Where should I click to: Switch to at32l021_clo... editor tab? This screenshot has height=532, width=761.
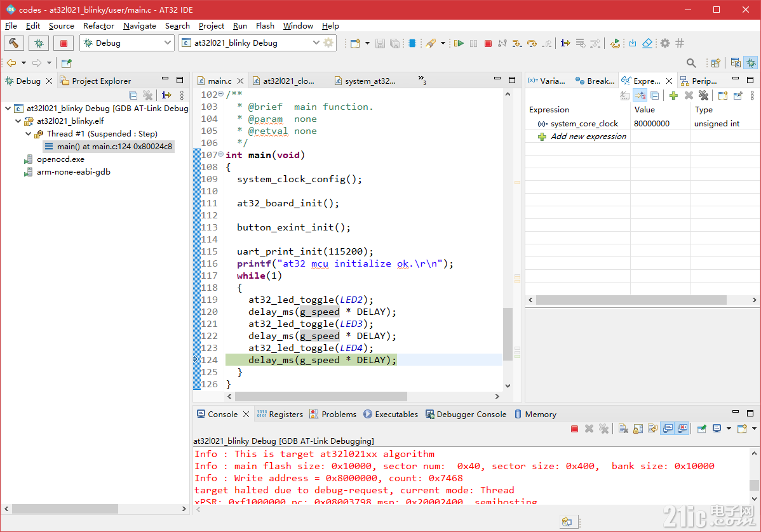[x=283, y=81]
